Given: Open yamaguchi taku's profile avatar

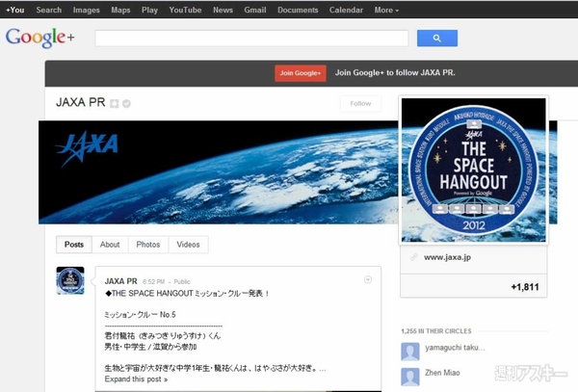Looking at the screenshot, I should [x=410, y=352].
